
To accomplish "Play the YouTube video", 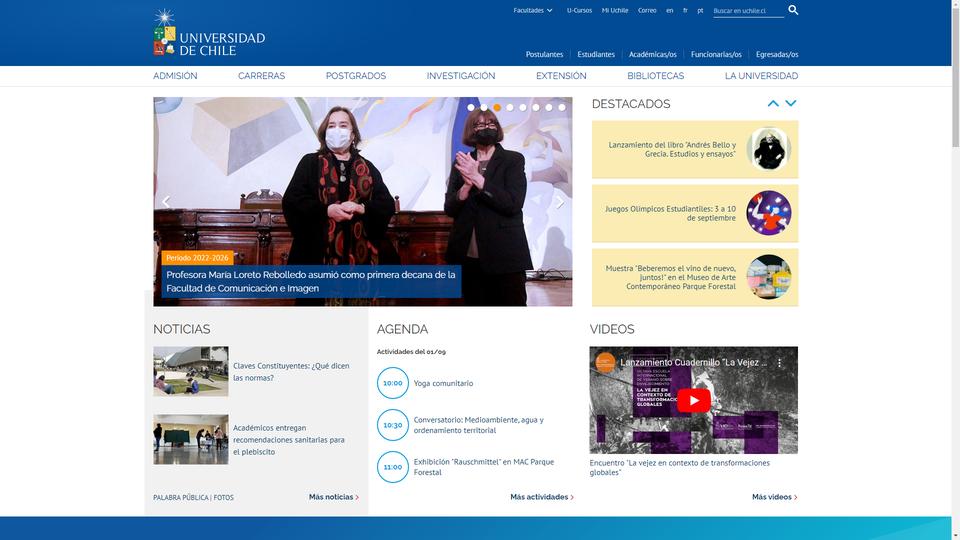I will pyautogui.click(x=693, y=400).
